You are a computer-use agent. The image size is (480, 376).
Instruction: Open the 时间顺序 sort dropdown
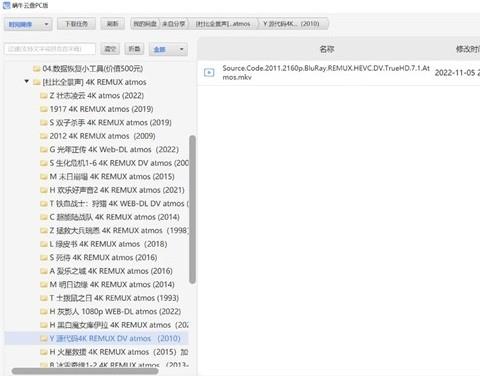pyautogui.click(x=28, y=24)
